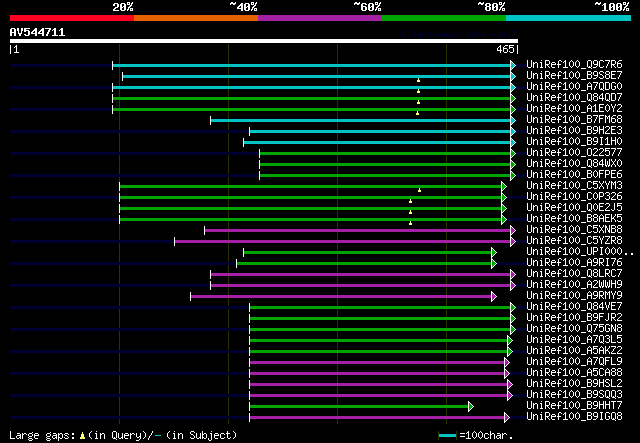Screen dimensions: 640x443
Task: Click the truncated UniRef100_UPI000.. label
Action: coord(580,252)
